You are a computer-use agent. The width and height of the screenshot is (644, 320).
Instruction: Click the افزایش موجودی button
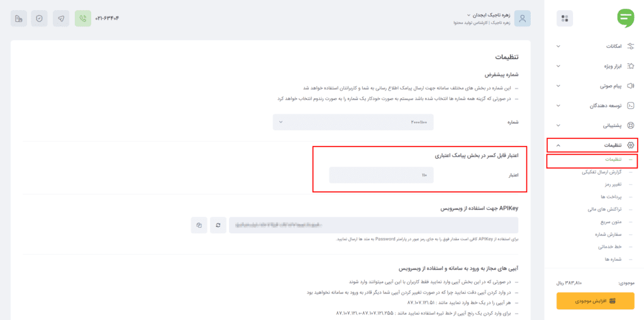595,301
